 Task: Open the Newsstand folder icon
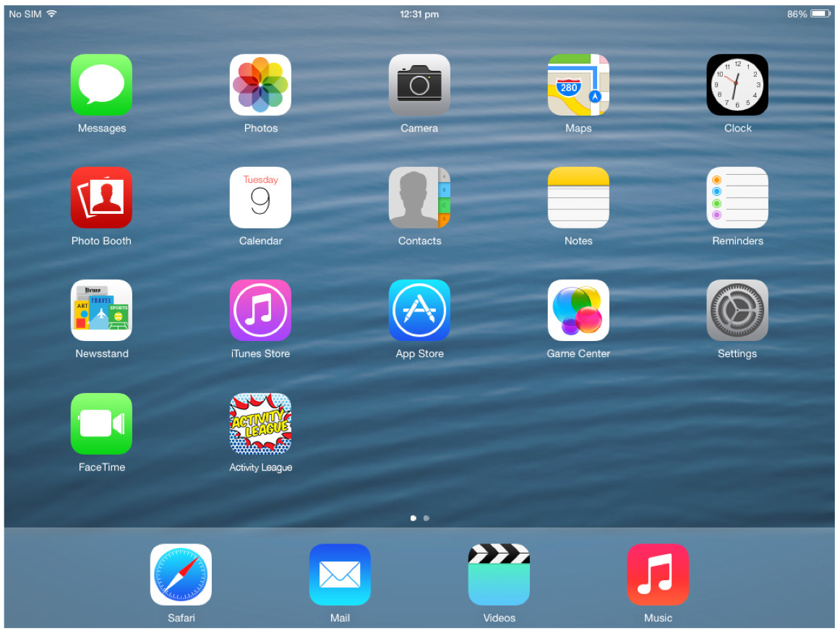[101, 311]
